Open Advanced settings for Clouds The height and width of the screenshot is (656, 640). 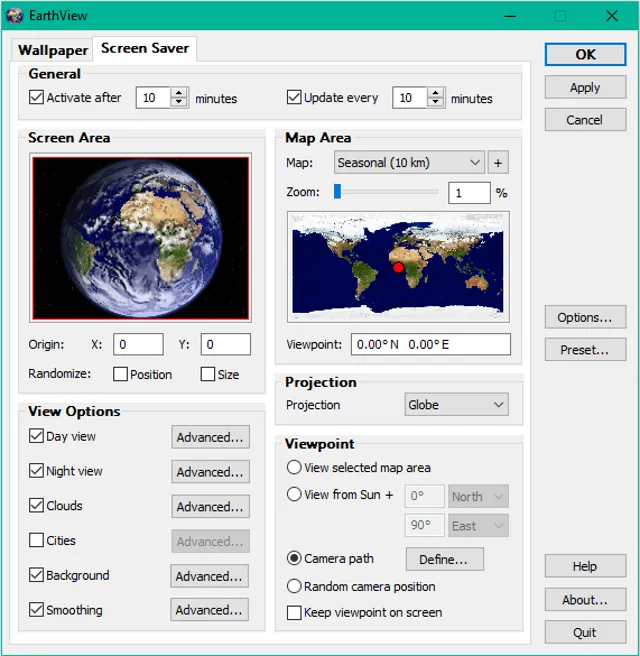[x=210, y=506]
